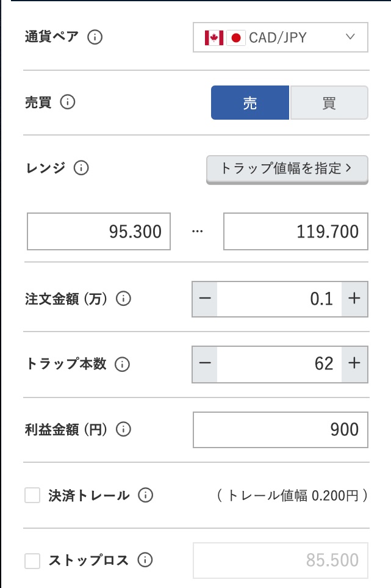The width and height of the screenshot is (391, 588).
Task: Increase 注文金額 with plus button
Action: [x=354, y=299]
